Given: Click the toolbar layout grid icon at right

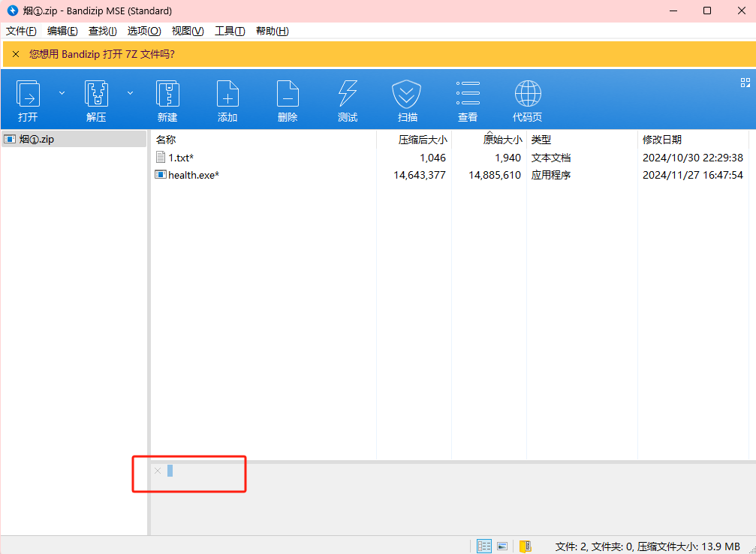Looking at the screenshot, I should point(745,83).
